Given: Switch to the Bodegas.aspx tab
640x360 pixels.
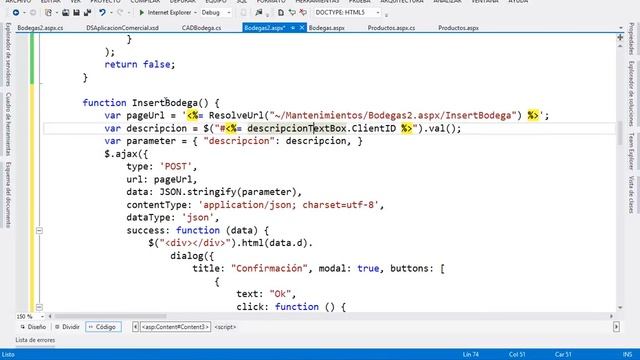Looking at the screenshot, I should coord(327,28).
